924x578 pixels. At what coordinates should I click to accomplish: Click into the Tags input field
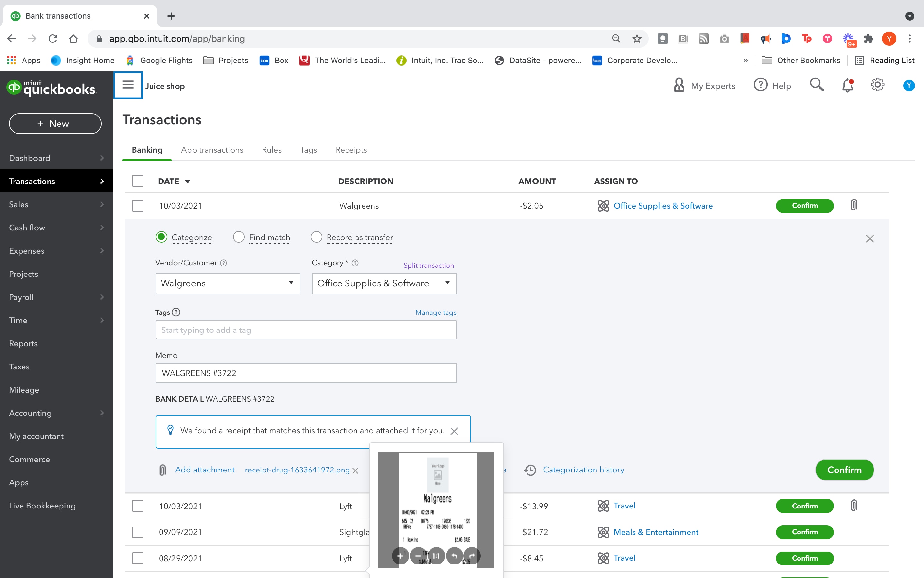coord(306,330)
